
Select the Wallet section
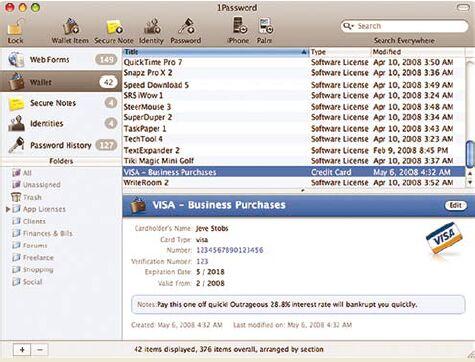[x=61, y=82]
